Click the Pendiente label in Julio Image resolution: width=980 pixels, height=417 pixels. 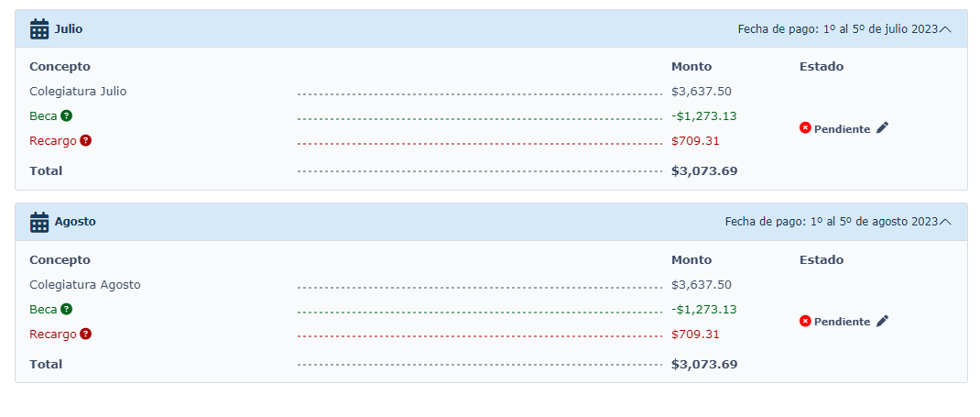pyautogui.click(x=842, y=129)
